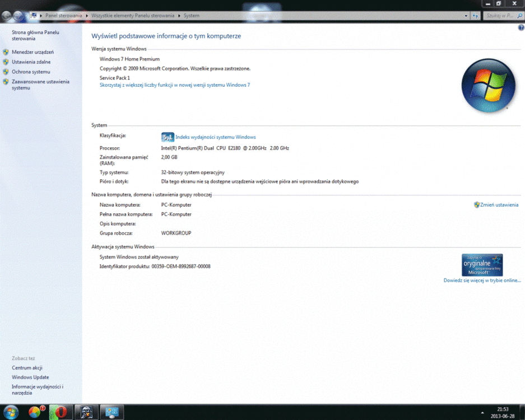This screenshot has width=525, height=420.
Task: Click the search magnifier icon
Action: [519, 15]
